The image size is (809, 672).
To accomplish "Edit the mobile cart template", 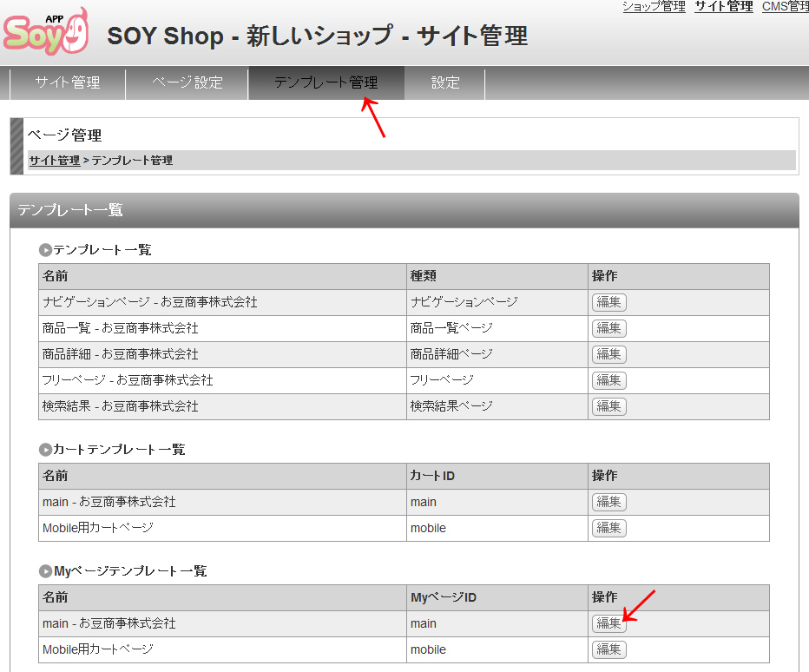I will [608, 528].
